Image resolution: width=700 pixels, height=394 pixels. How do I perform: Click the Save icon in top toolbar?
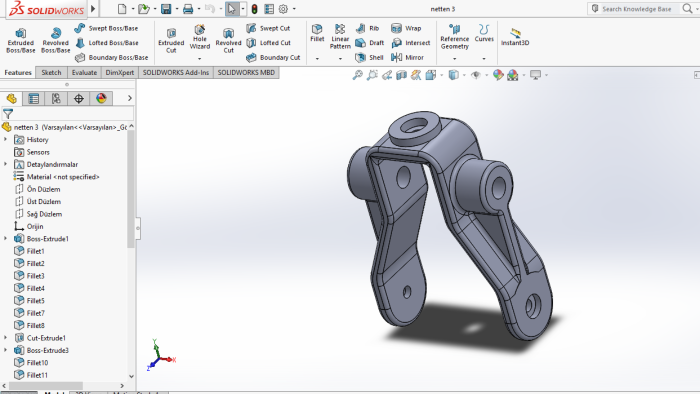pyautogui.click(x=166, y=9)
